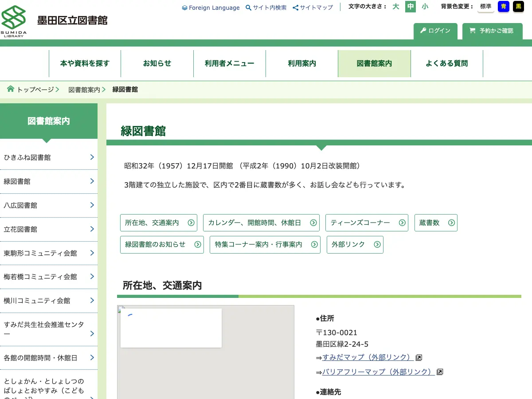This screenshot has width=532, height=399.
Task: Open 利用者メニュー menu
Action: pyautogui.click(x=229, y=63)
